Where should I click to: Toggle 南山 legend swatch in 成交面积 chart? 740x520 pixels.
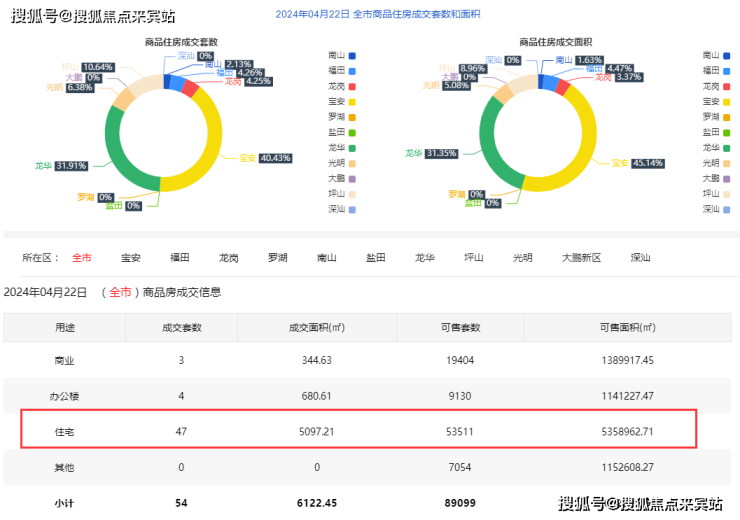click(727, 56)
